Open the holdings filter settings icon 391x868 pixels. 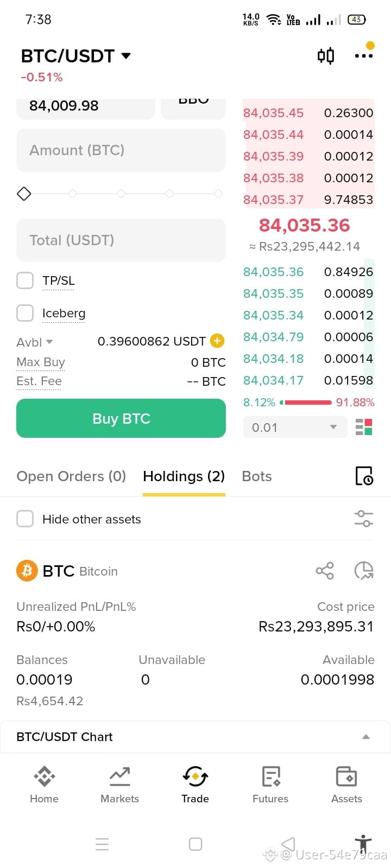coord(364,519)
